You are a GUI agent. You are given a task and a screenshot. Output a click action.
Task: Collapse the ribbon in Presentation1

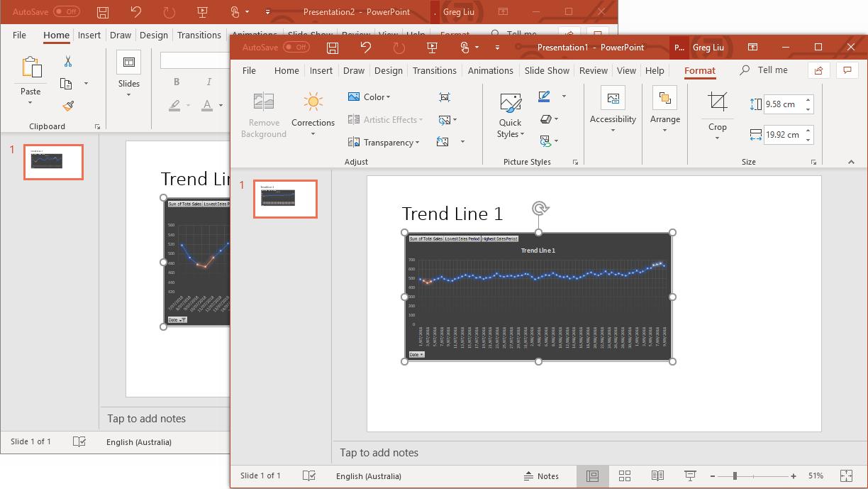(851, 162)
